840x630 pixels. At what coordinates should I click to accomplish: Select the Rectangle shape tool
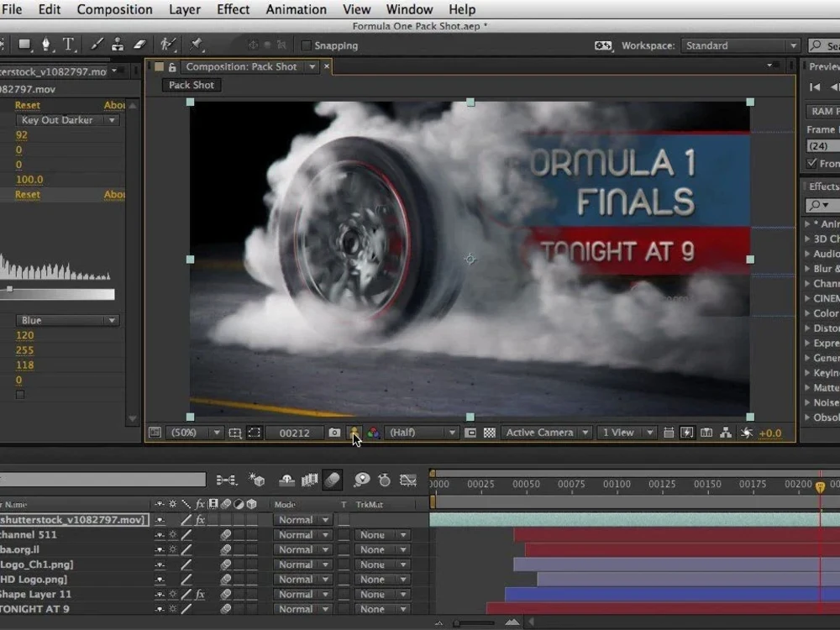pyautogui.click(x=24, y=45)
